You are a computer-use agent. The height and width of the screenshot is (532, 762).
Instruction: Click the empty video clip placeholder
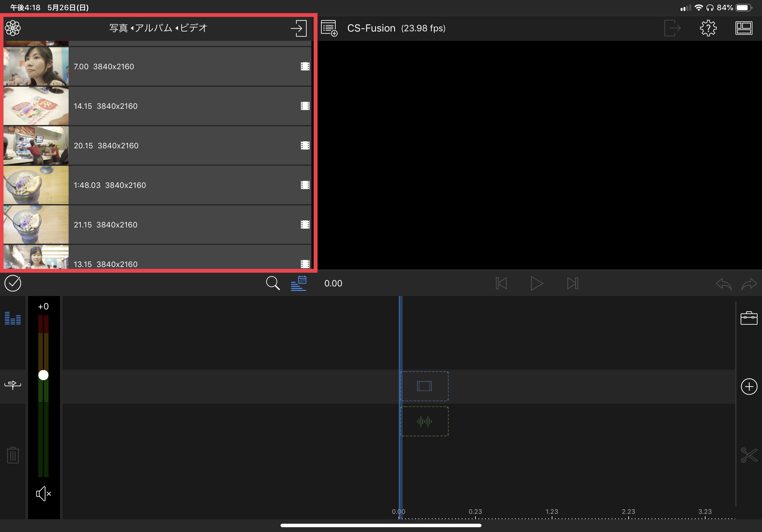coord(424,386)
